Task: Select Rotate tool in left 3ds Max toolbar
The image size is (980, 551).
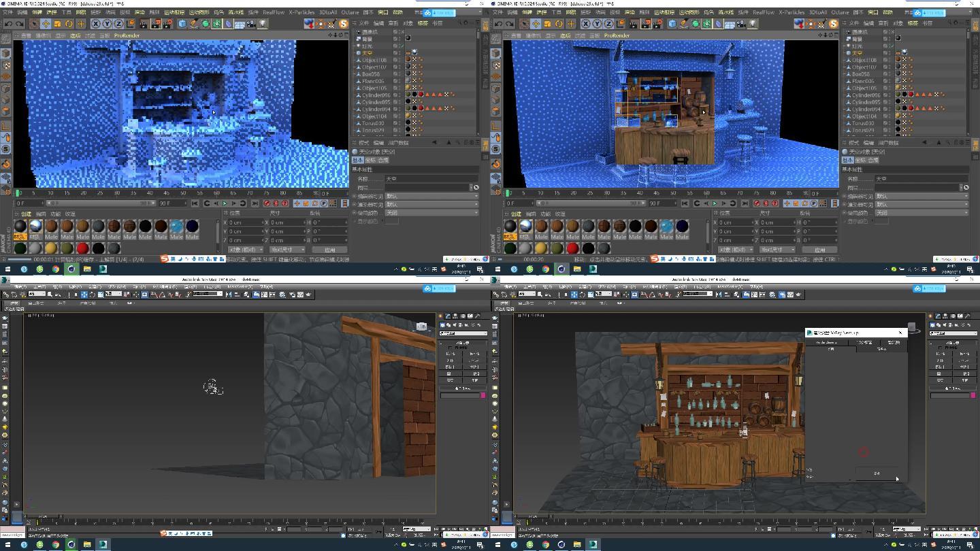Action: (x=92, y=295)
